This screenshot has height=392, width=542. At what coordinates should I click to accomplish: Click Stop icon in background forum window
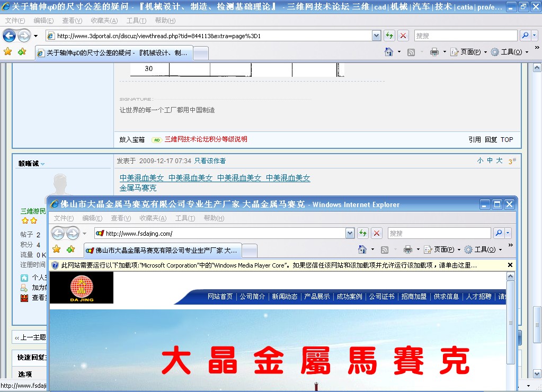403,35
